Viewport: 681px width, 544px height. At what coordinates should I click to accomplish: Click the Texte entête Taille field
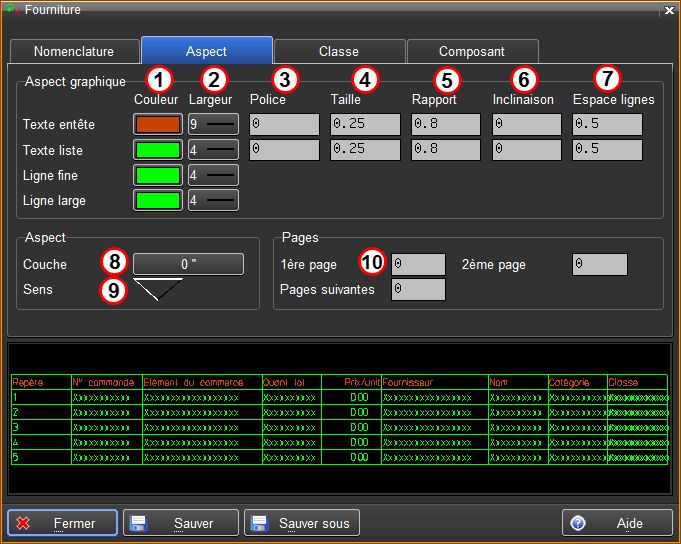click(365, 125)
